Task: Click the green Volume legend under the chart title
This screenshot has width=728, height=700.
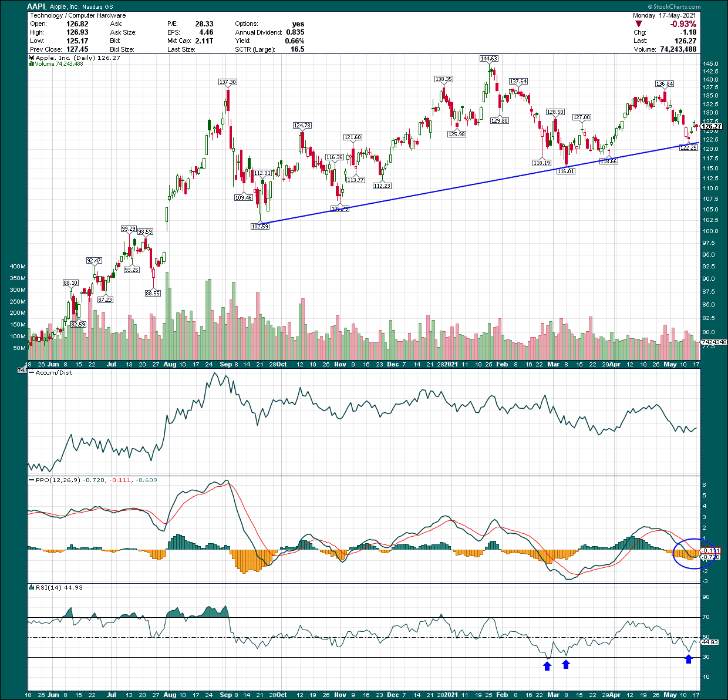Action: pos(56,64)
